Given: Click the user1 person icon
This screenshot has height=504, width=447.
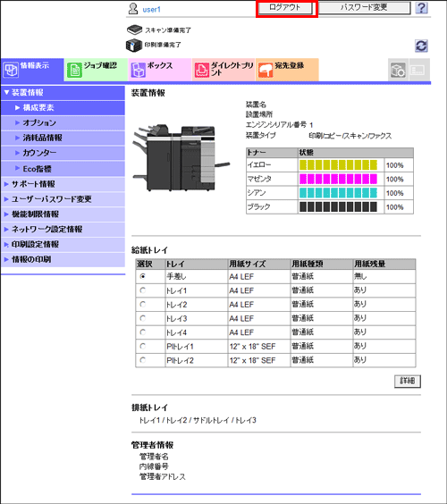Looking at the screenshot, I should pyautogui.click(x=133, y=9).
